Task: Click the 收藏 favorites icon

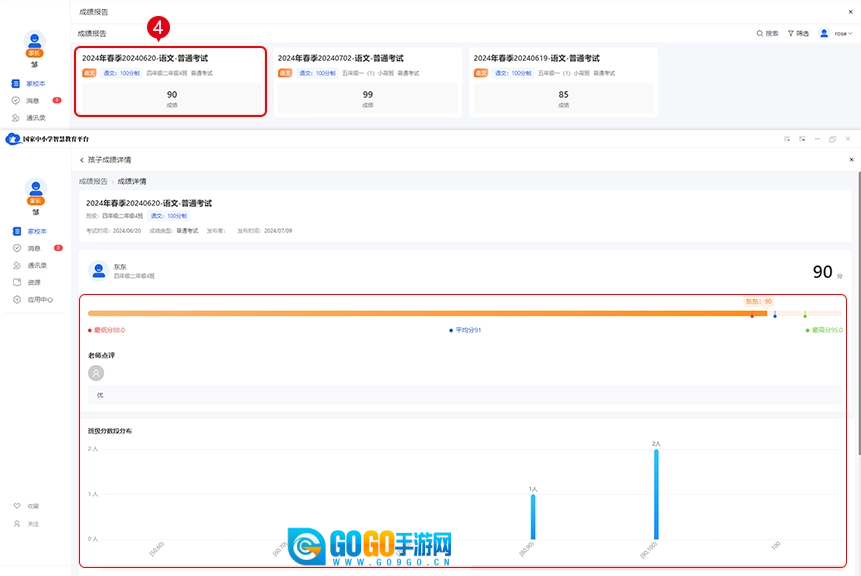Action: 17,506
